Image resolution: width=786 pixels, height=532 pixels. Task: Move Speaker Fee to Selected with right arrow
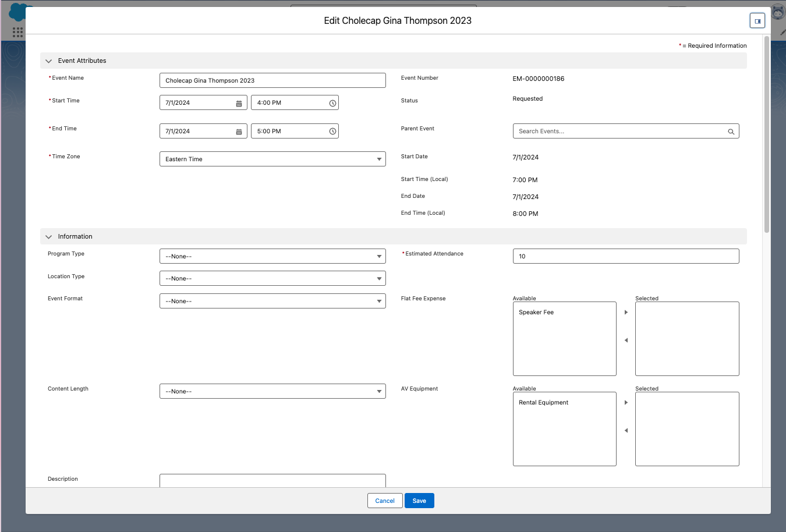click(626, 313)
